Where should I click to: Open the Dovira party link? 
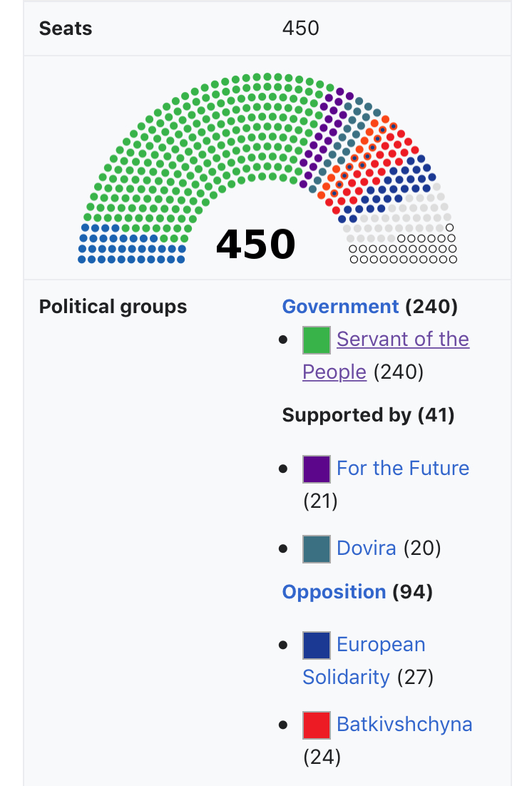coord(366,548)
